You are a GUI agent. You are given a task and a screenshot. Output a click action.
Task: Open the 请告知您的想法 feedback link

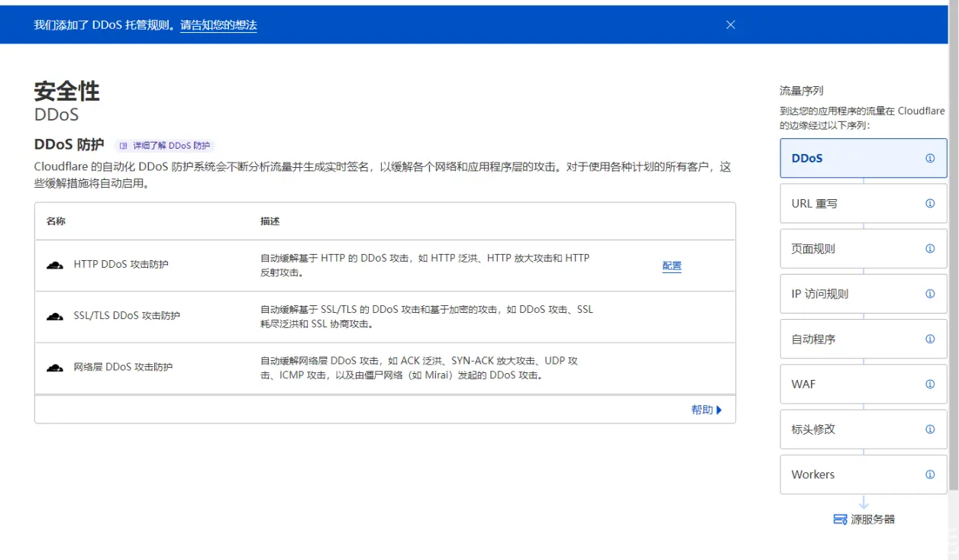coord(218,25)
